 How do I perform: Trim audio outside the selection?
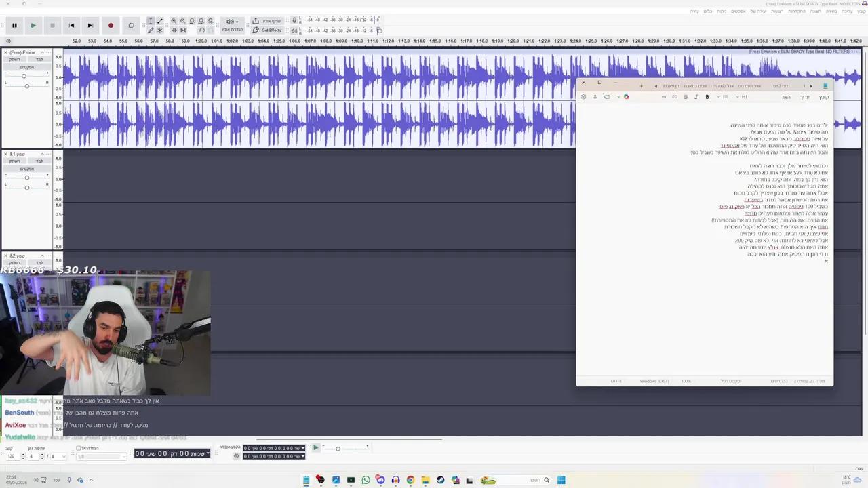(x=174, y=30)
